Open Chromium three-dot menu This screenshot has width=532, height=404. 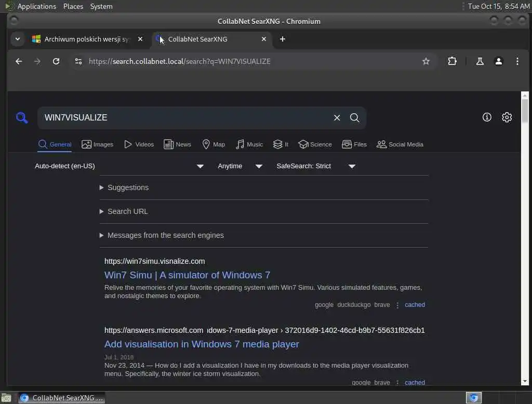coord(517,61)
